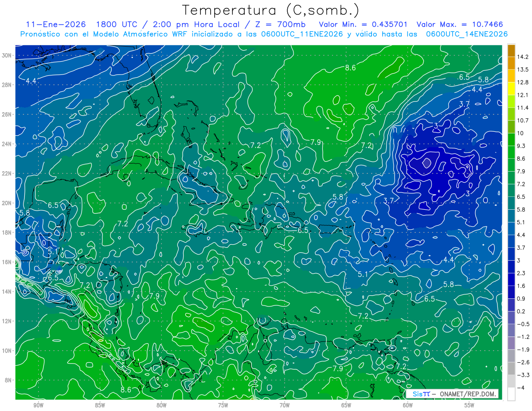Click the "30N" latitude axis label
This screenshot has width=532, height=411.
click(x=8, y=55)
